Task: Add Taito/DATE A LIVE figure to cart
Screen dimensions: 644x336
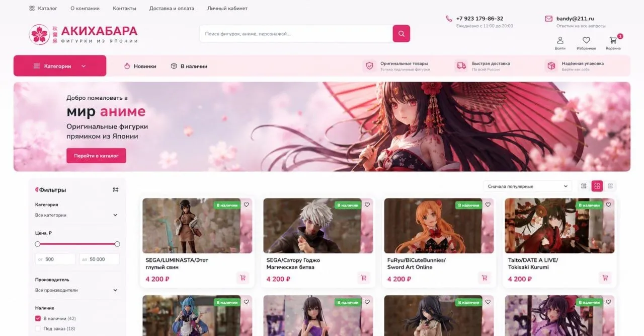Action: point(605,278)
